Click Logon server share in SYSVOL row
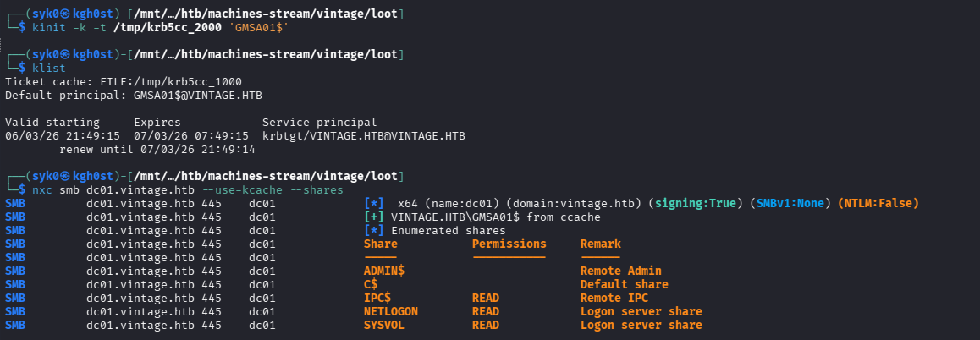Image resolution: width=980 pixels, height=340 pixels. click(x=641, y=325)
